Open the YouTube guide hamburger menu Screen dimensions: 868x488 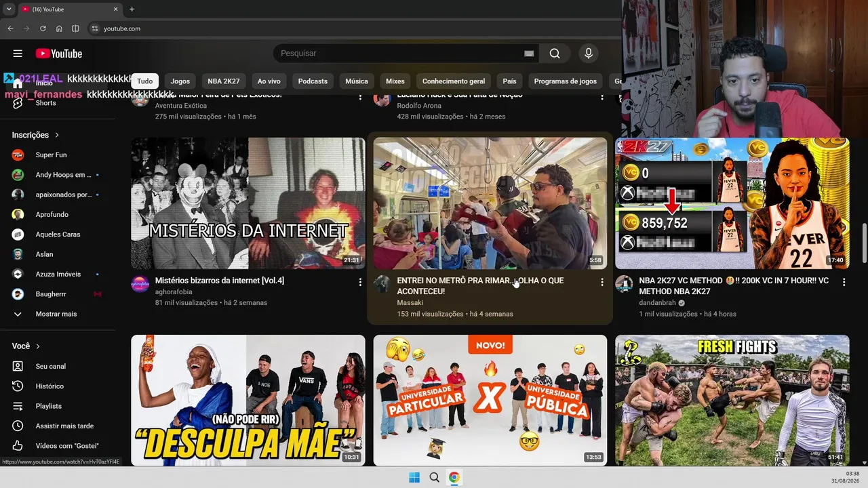click(x=18, y=54)
